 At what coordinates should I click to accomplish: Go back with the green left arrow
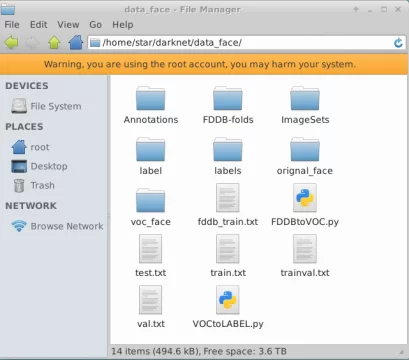pos(11,43)
